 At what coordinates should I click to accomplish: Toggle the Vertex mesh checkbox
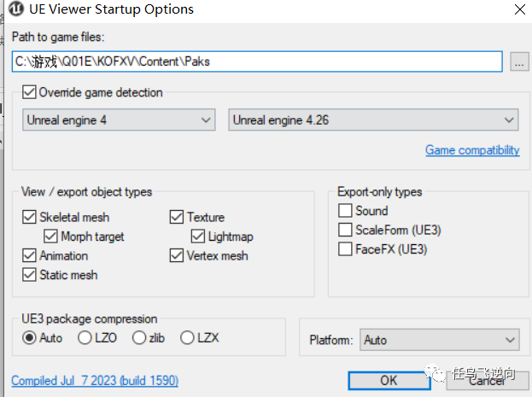177,255
